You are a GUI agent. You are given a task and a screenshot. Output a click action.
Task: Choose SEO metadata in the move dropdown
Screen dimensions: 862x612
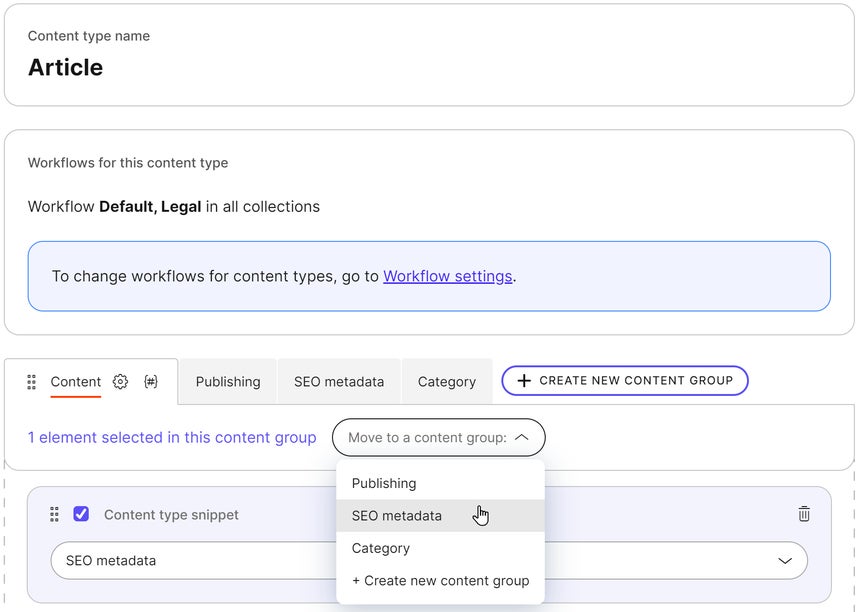pos(440,516)
